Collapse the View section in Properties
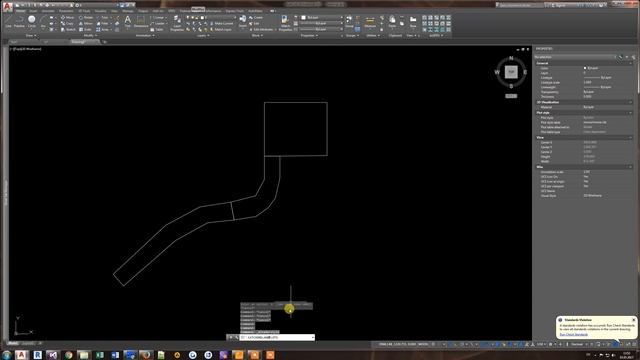Screen dimensions: 640x360 tap(631, 138)
